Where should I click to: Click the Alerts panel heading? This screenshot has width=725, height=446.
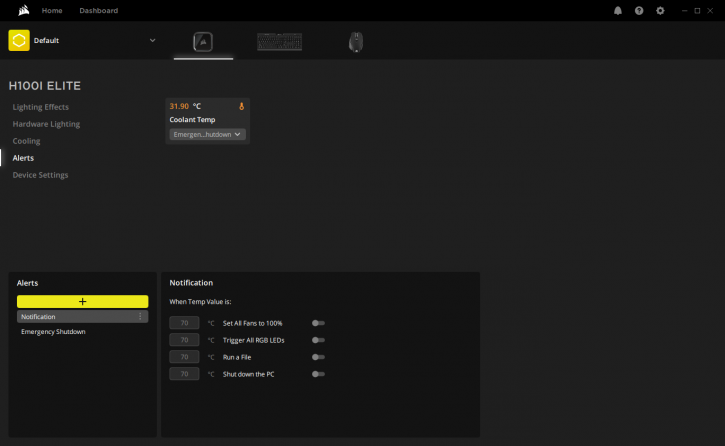click(x=27, y=283)
